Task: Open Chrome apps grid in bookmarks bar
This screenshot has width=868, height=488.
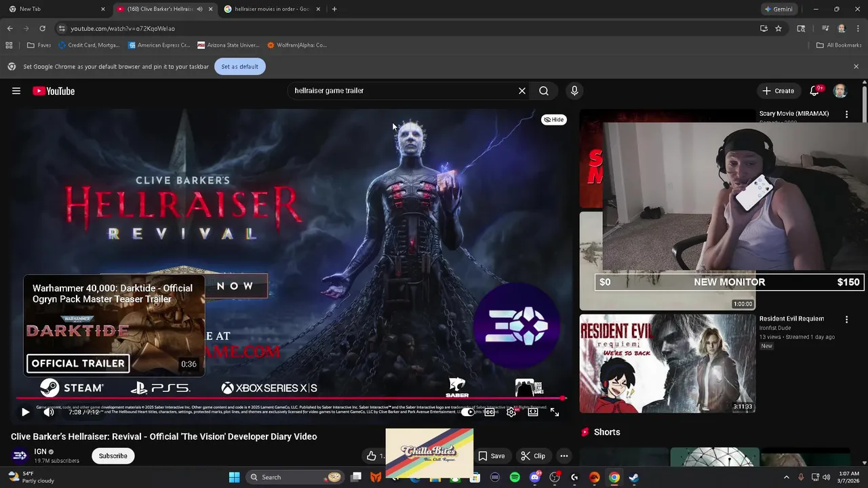Action: click(x=9, y=45)
